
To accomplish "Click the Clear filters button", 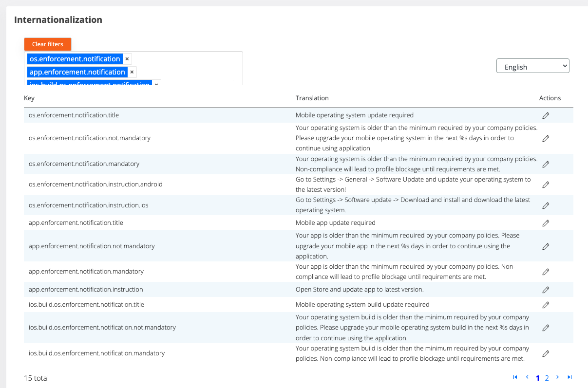I will tap(48, 44).
